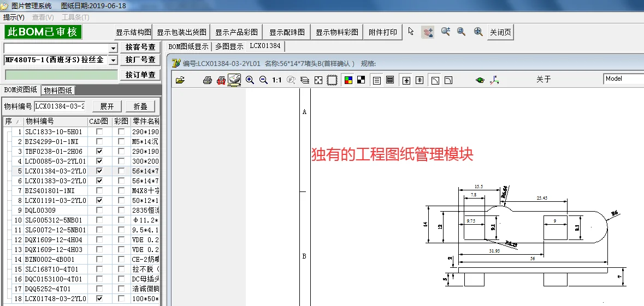The image size is (644, 306).
Task: Open the layers stack icon
Action: (x=305, y=80)
